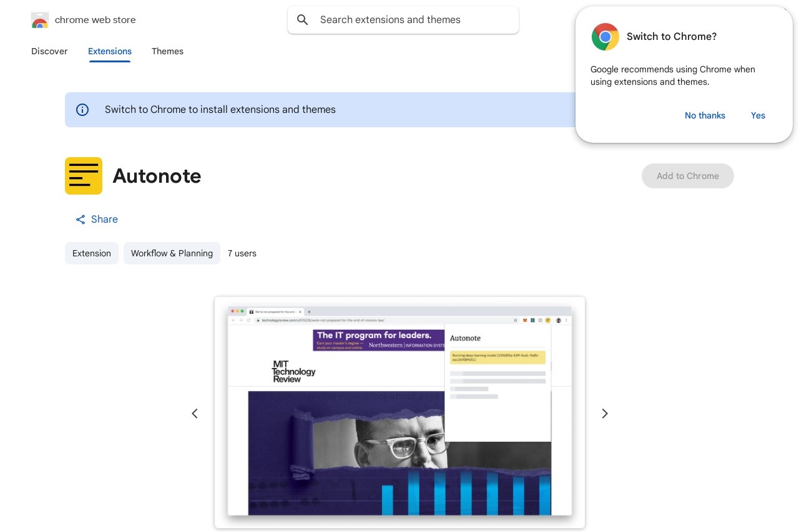Focus the Search extensions and themes field
The image size is (799, 532).
click(403, 20)
